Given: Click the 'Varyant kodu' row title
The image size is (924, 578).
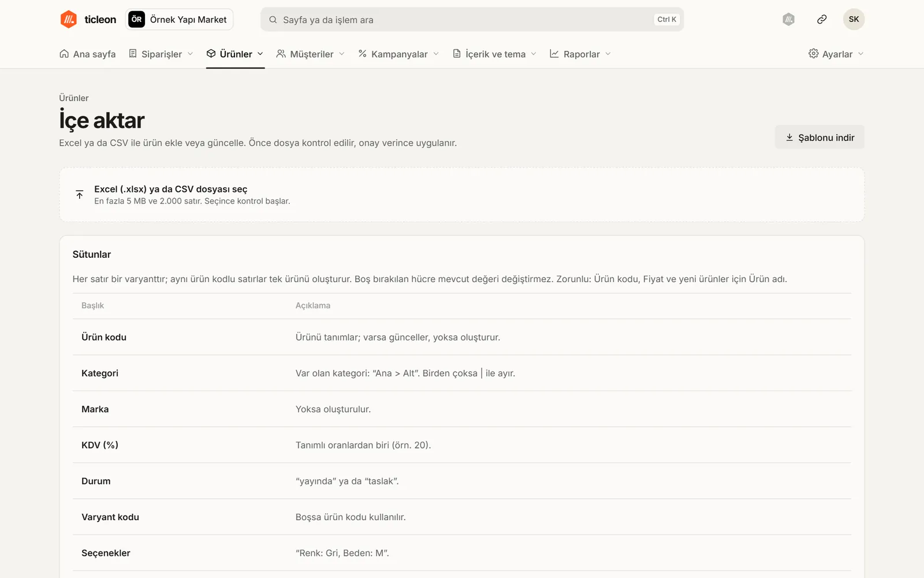Looking at the screenshot, I should tap(110, 517).
